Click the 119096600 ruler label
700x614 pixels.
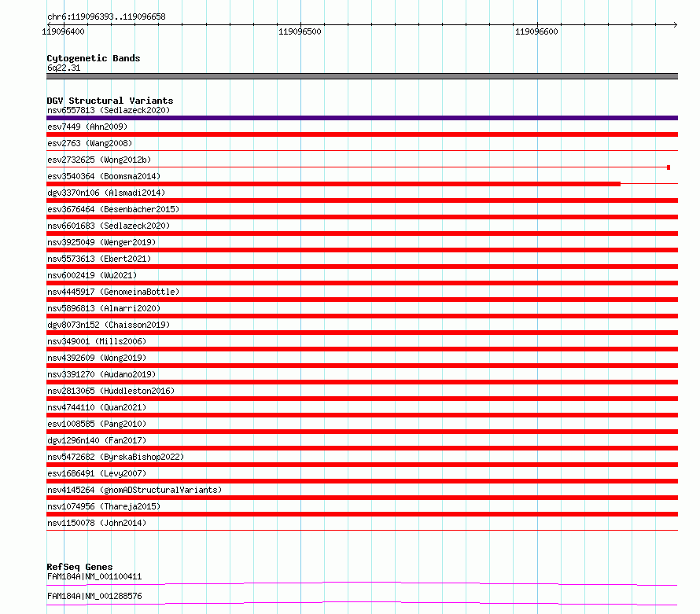pos(536,31)
